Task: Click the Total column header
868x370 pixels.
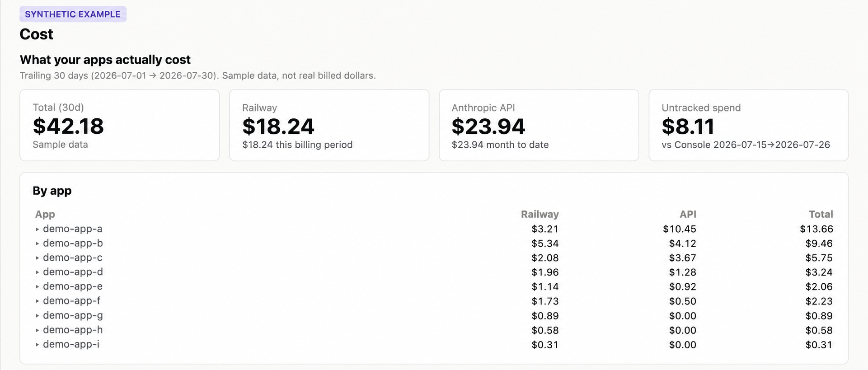Action: 821,214
